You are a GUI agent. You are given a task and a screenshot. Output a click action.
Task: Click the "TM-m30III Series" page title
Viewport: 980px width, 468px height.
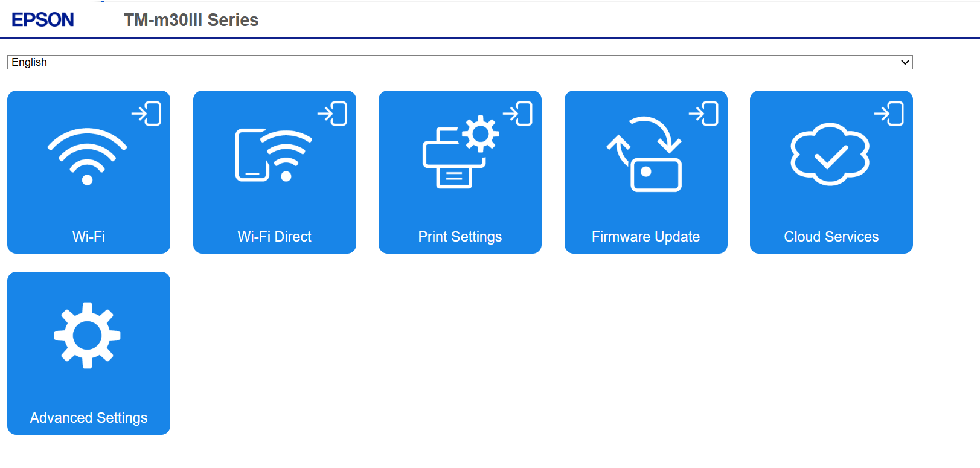tap(191, 20)
